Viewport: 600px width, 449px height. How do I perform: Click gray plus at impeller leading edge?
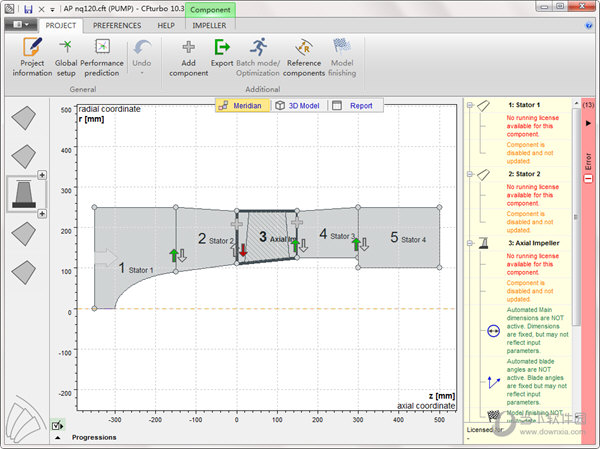pyautogui.click(x=236, y=224)
